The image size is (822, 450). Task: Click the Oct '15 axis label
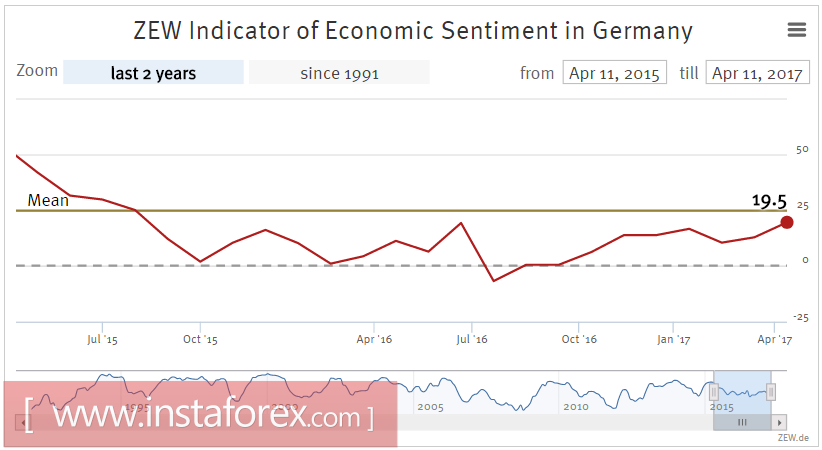point(200,340)
